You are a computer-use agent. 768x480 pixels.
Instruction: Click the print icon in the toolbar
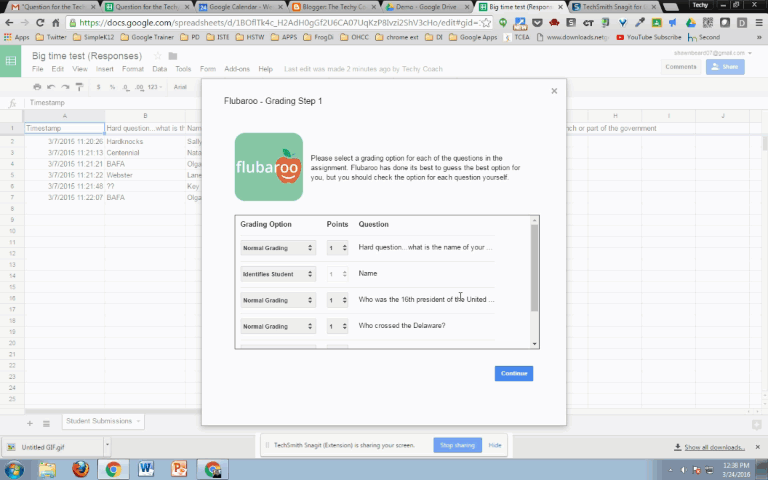coord(37,87)
